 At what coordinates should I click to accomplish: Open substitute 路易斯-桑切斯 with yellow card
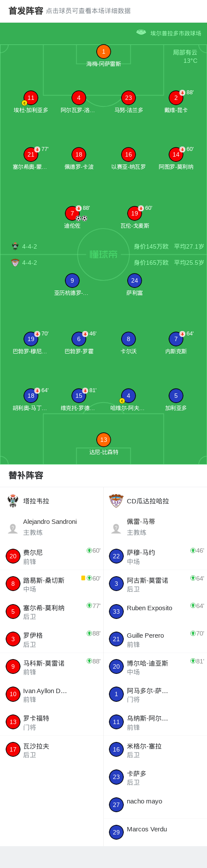(x=52, y=584)
